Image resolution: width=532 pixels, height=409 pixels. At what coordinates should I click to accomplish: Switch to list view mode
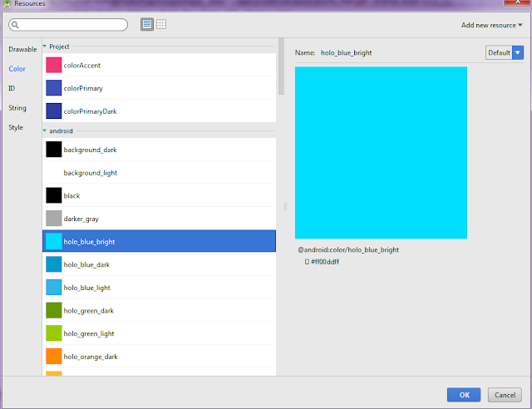[x=147, y=24]
